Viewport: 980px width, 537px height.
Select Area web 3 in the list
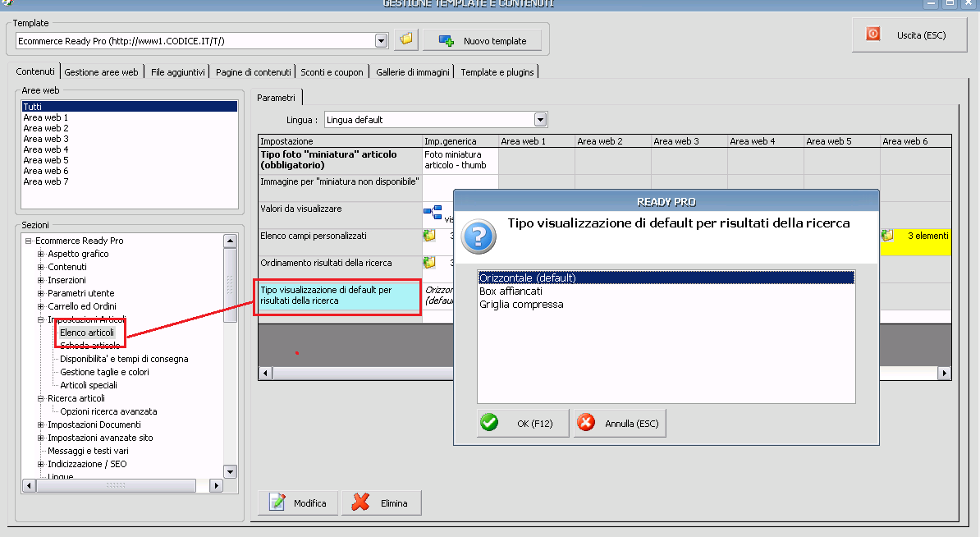[130, 139]
